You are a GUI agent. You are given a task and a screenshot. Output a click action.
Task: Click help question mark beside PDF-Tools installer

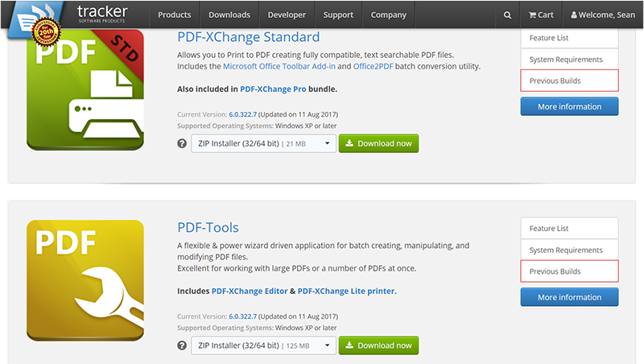click(182, 345)
